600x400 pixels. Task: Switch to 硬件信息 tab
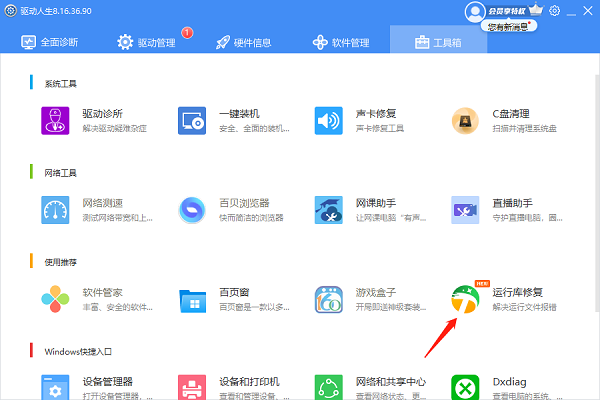(243, 42)
